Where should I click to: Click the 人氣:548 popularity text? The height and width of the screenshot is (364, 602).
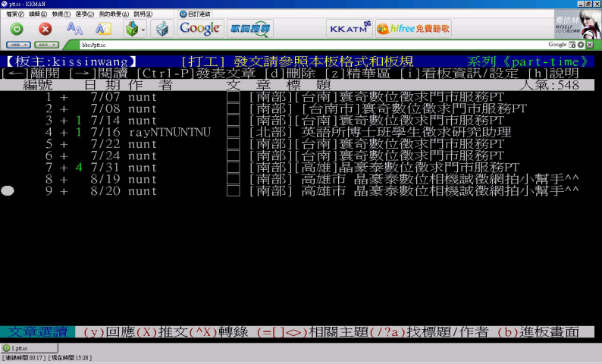click(x=550, y=85)
